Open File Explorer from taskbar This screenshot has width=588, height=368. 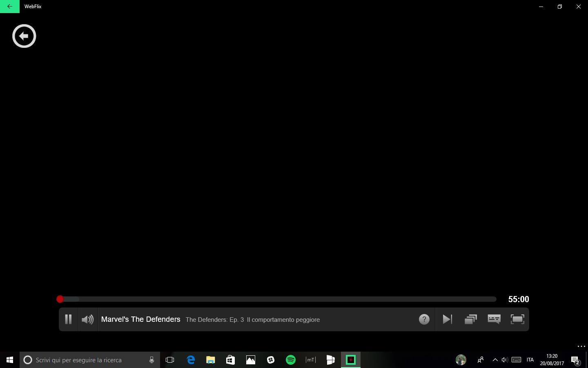(x=211, y=360)
